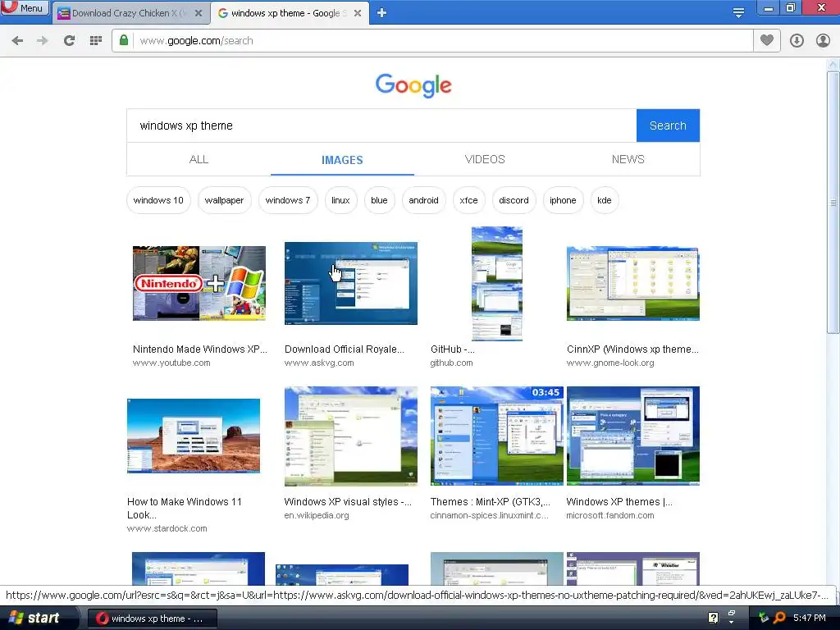Click the magnifier search tray icon

779,618
